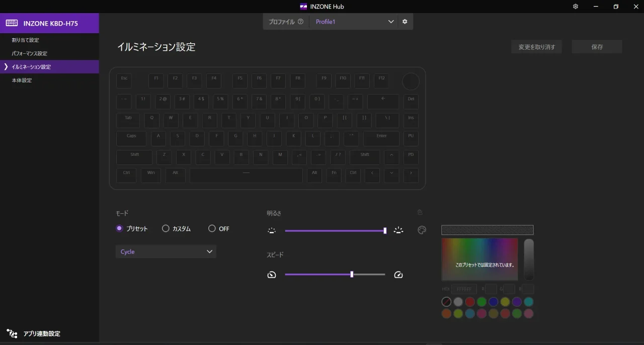Select the INZONE KBD-H75 device header

(49, 23)
